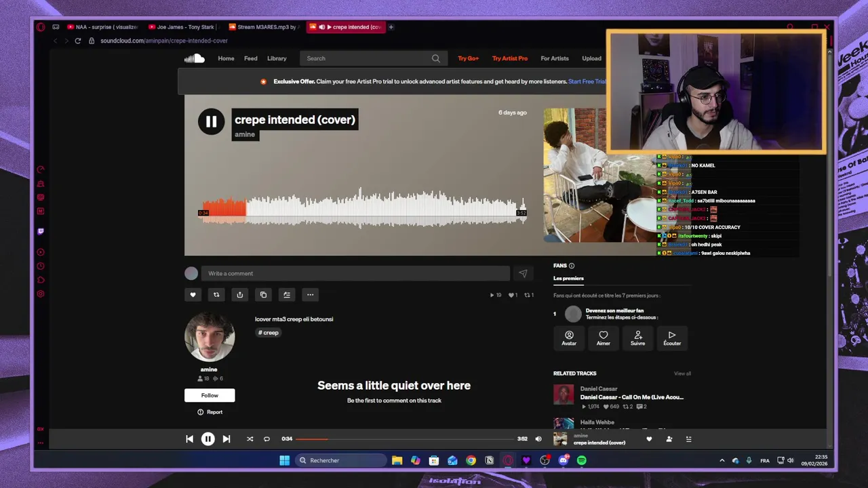Click the Start Free Trial link
This screenshot has height=488, width=868.
tap(587, 81)
